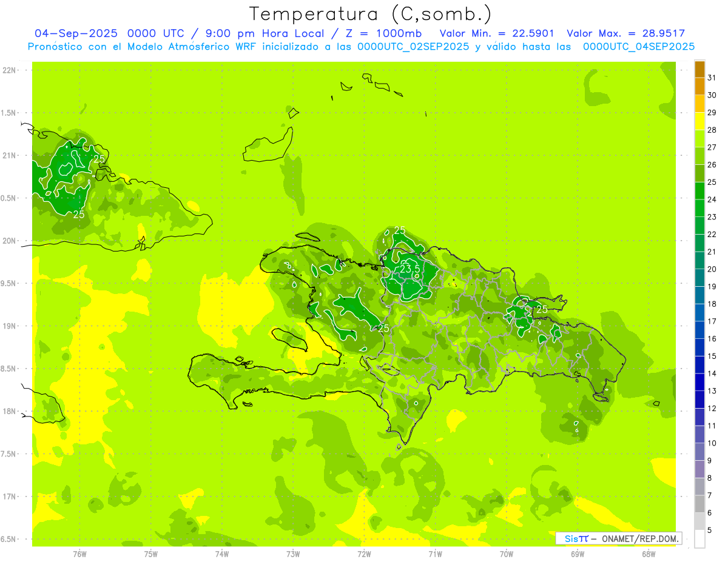728x562 pixels.
Task: Click the title "Temperatura (C,somb.)"
Action: [x=371, y=14]
